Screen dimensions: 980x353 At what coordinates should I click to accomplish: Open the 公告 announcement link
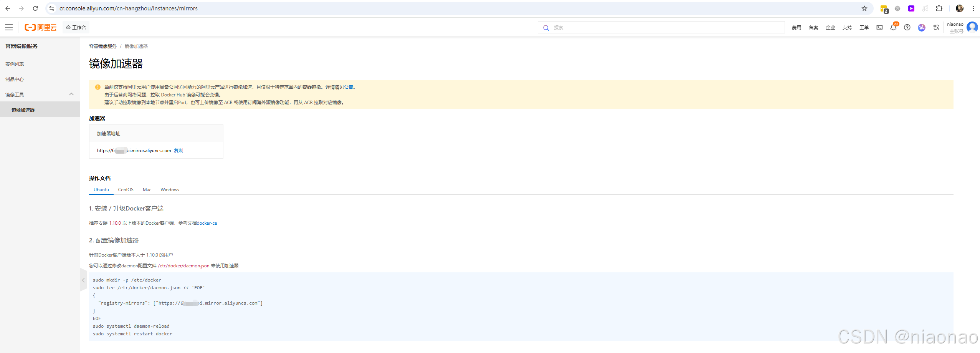pos(349,87)
